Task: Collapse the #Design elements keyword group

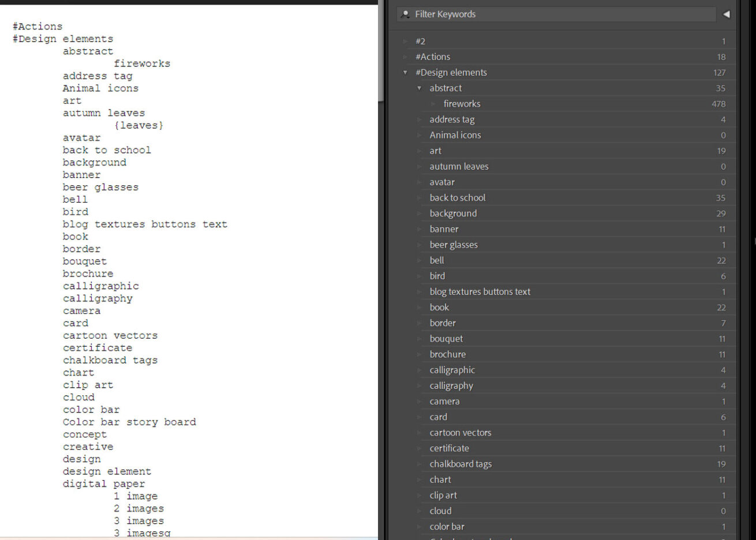Action: (405, 73)
